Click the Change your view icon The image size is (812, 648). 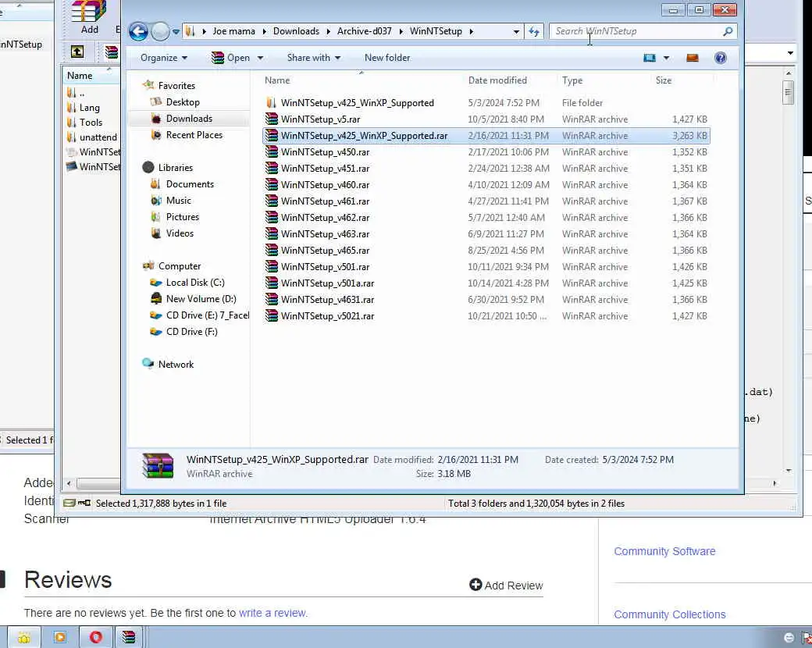click(650, 58)
